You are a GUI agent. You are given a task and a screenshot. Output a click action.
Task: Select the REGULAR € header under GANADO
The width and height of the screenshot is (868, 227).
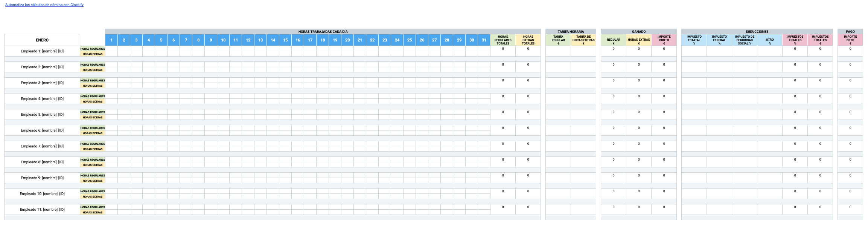point(614,40)
